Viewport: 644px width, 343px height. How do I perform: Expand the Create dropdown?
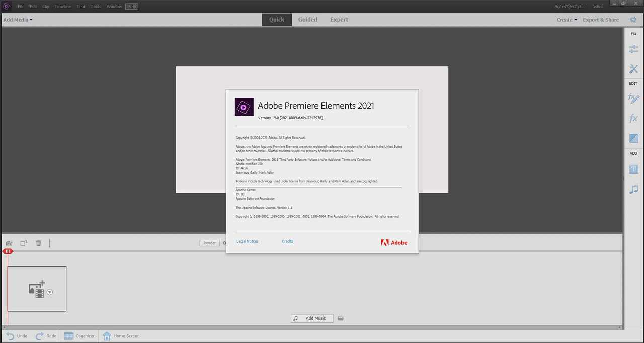point(567,20)
